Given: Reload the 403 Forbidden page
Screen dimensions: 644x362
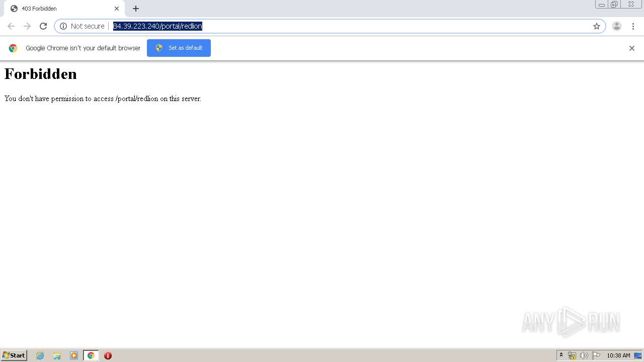Looking at the screenshot, I should [x=43, y=26].
